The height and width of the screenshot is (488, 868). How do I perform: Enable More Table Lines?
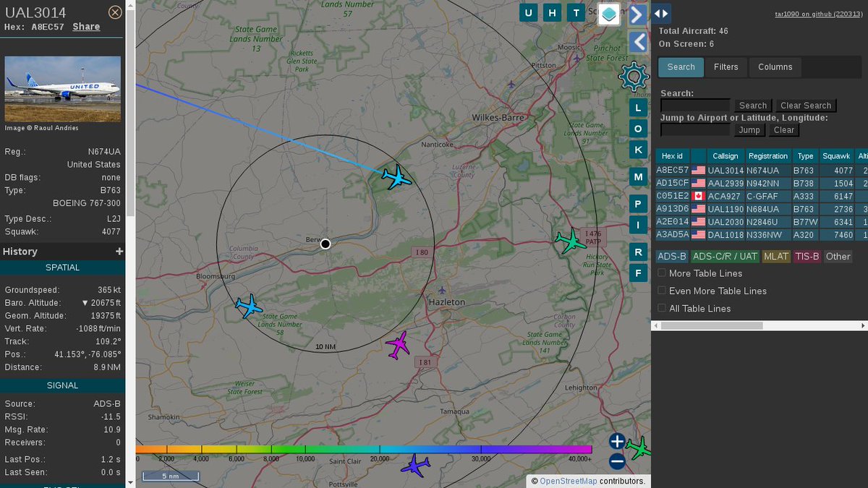coord(661,273)
